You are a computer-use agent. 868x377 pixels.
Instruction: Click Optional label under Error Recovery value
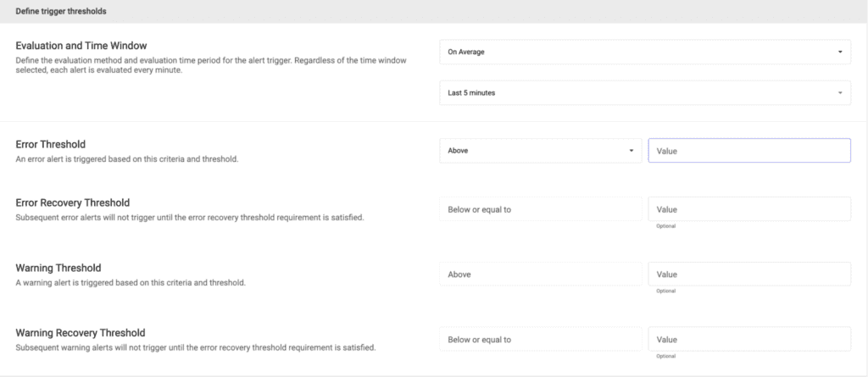pos(666,226)
